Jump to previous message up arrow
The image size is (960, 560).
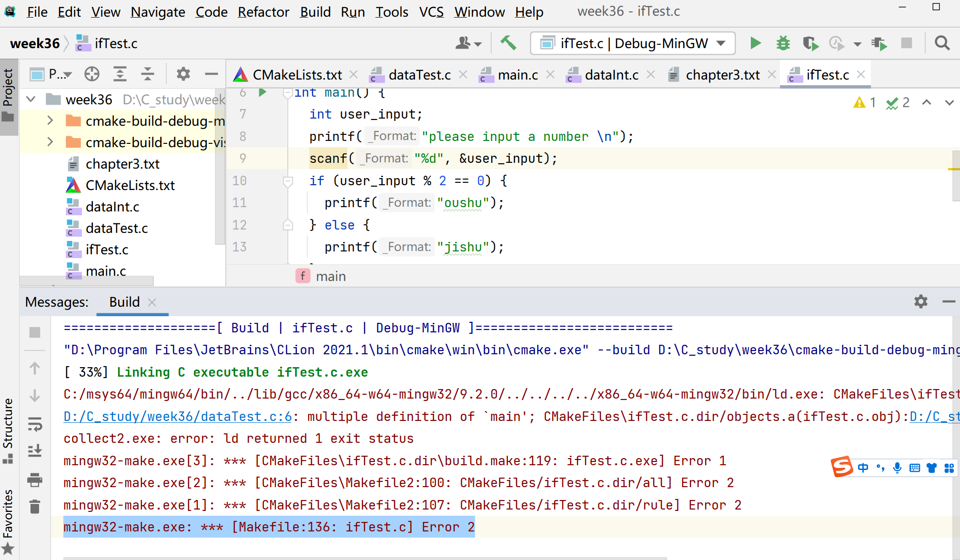click(x=35, y=368)
